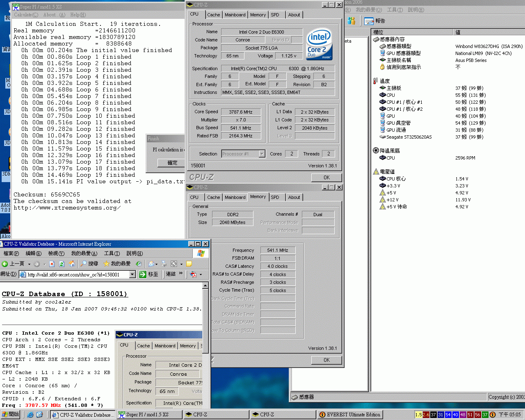Click Windows Start button
The image size is (525, 420).
11,415
